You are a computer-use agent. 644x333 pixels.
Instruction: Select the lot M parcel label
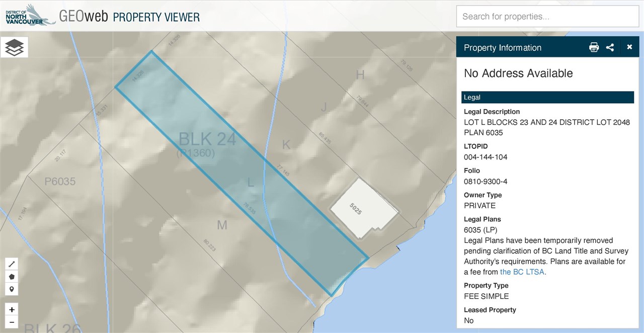pyautogui.click(x=222, y=225)
